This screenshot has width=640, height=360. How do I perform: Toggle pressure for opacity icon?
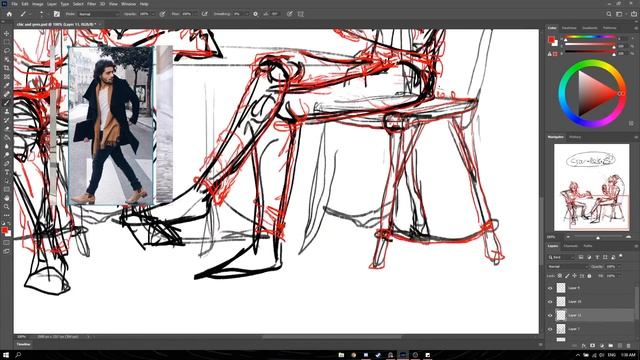click(x=162, y=14)
